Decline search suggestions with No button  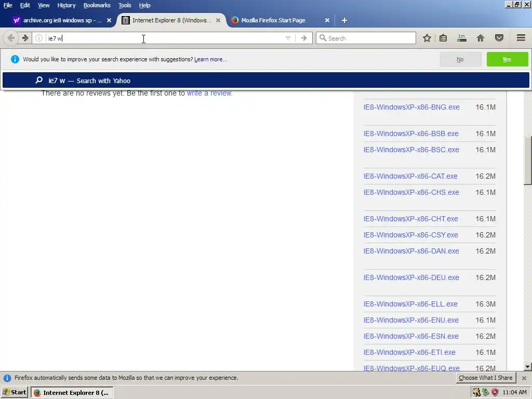coord(460,59)
